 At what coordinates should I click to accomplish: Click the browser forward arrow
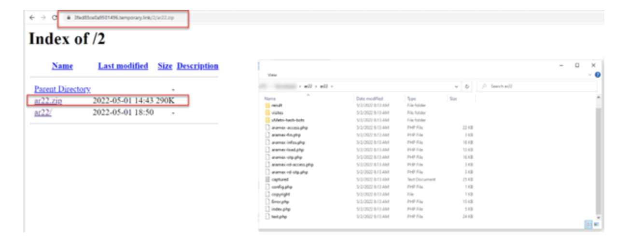point(43,17)
